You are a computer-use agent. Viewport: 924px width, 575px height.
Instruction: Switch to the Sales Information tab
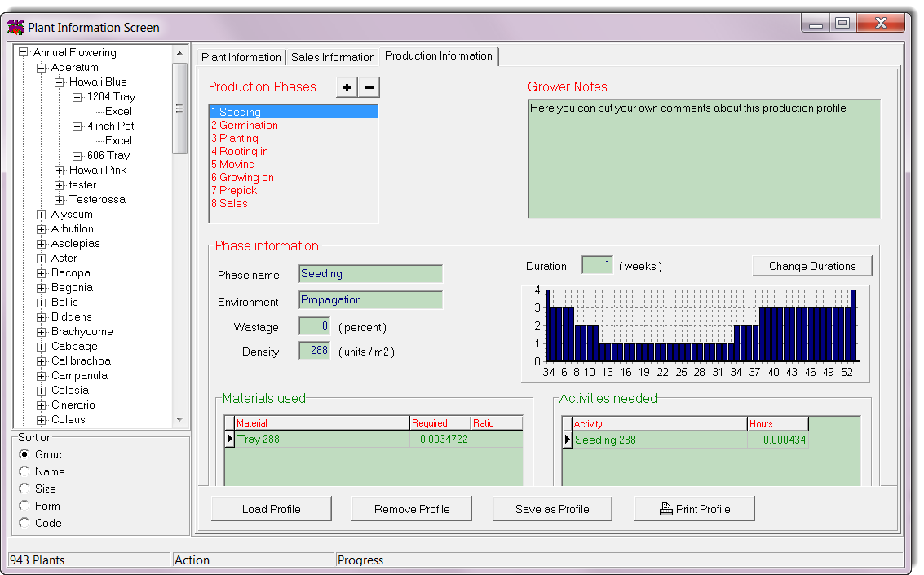(333, 57)
